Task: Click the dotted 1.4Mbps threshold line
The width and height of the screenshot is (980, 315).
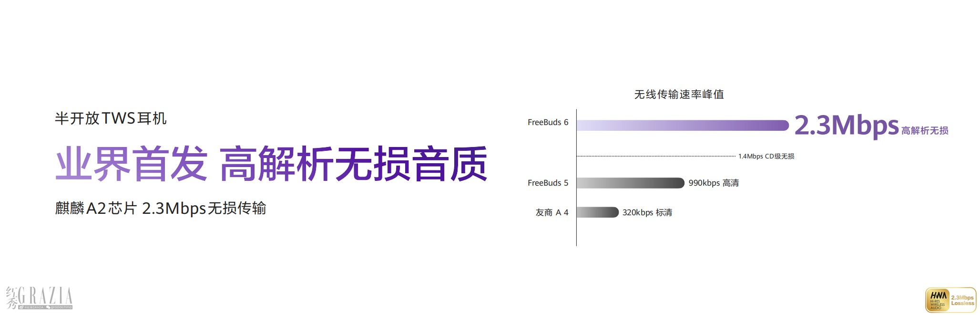Action: (x=656, y=156)
